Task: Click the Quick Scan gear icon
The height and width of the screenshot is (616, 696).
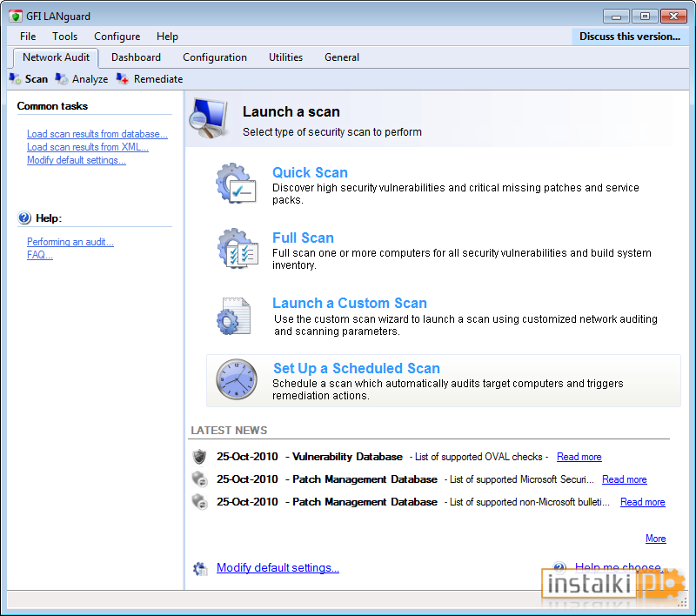Action: tap(236, 184)
